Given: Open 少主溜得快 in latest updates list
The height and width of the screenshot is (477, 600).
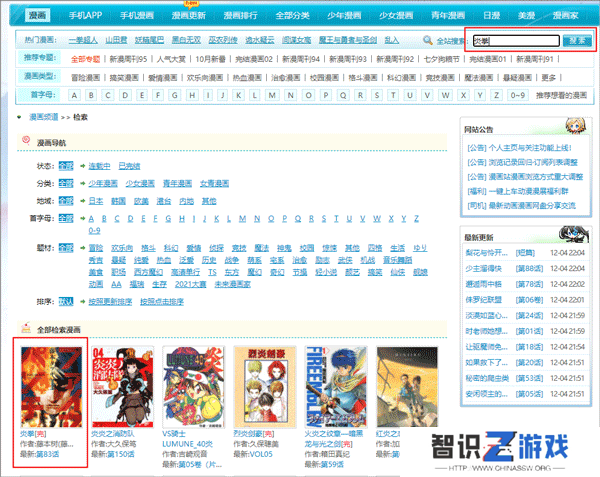Looking at the screenshot, I should (x=483, y=269).
